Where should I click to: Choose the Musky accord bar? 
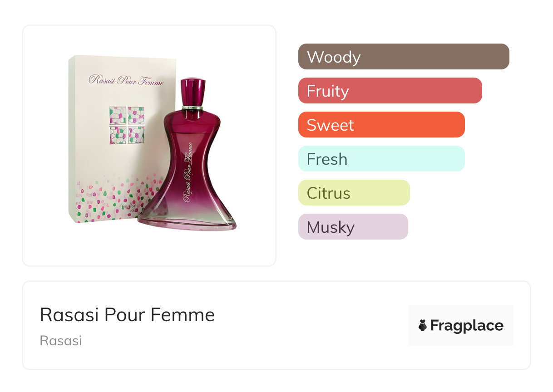(x=353, y=227)
